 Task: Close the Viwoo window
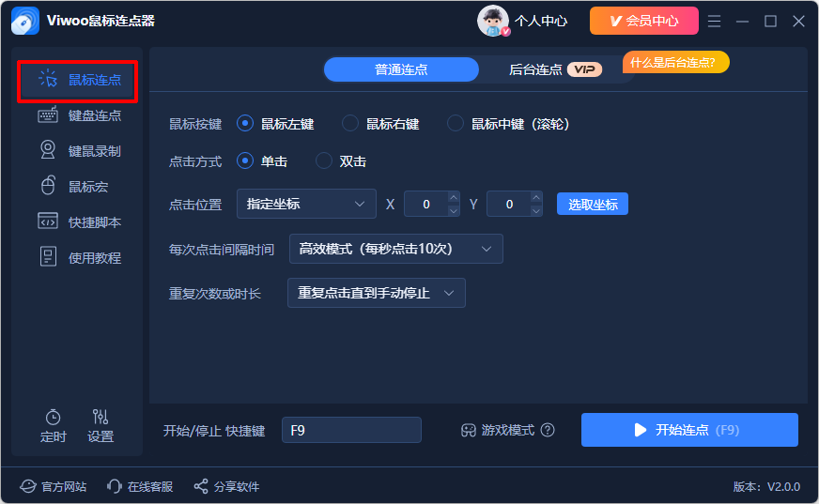tap(798, 21)
